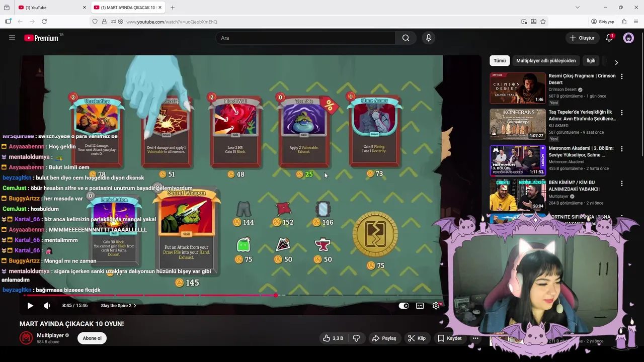Open the YouTube hamburger guide menu
Image resolution: width=644 pixels, height=362 pixels.
[12, 38]
